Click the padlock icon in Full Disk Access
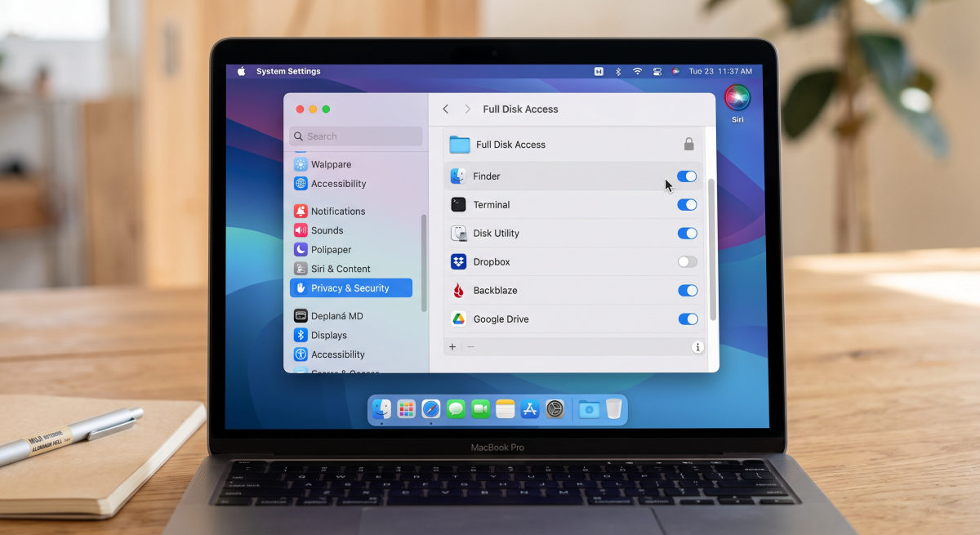980x535 pixels. (688, 145)
